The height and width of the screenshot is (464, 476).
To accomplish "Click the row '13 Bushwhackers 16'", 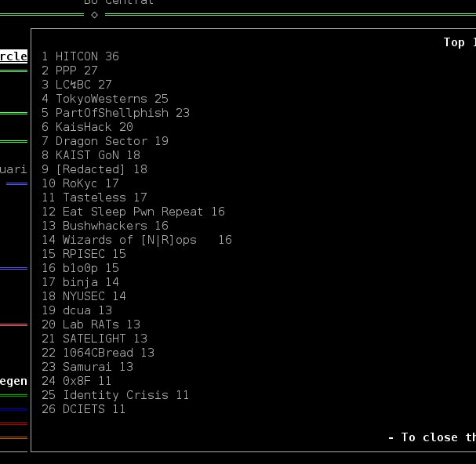I will [x=105, y=226].
